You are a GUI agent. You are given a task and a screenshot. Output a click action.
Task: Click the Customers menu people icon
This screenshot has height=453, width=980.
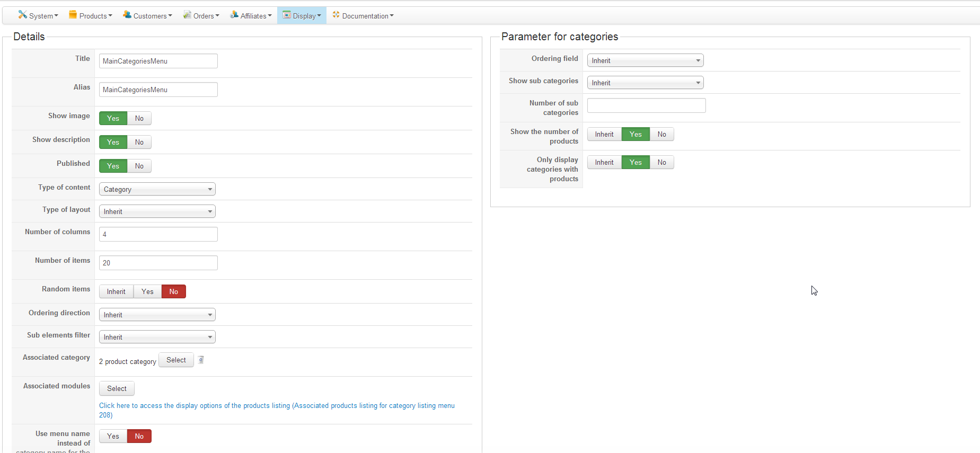[127, 15]
